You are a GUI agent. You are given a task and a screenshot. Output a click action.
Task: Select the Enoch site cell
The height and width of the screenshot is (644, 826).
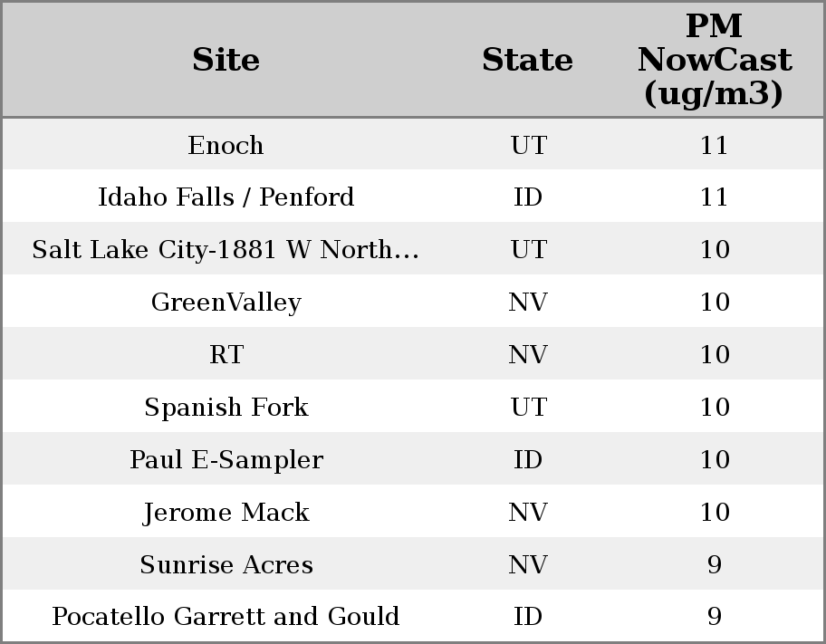pyautogui.click(x=226, y=145)
